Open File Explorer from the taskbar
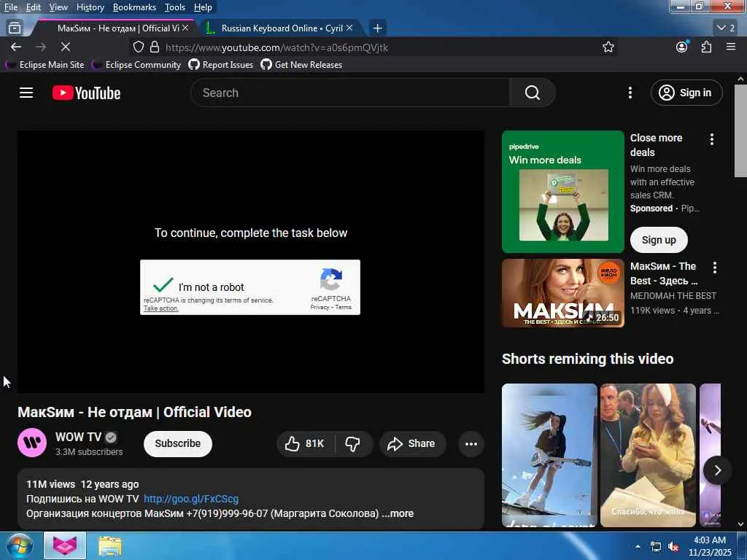The width and height of the screenshot is (747, 560). point(110,545)
